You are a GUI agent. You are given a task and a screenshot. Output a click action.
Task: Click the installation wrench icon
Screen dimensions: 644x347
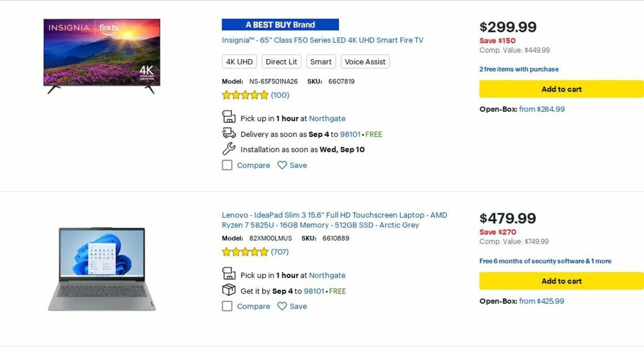[x=229, y=149]
